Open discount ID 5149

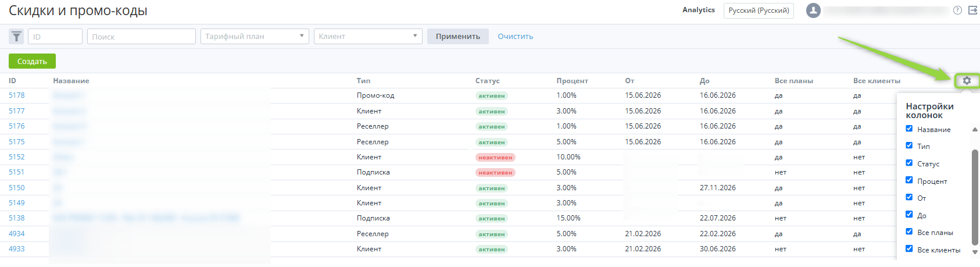17,203
